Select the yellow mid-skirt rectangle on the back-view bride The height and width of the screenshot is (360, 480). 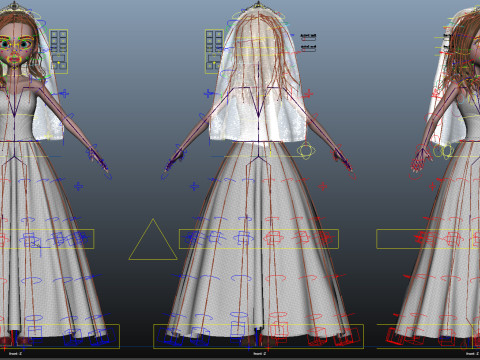coord(259,239)
